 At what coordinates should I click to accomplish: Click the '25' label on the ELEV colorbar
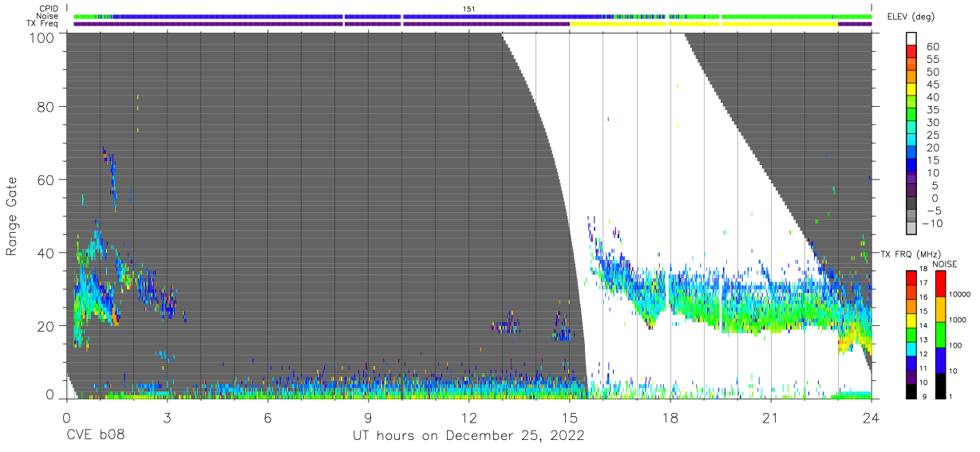pos(934,136)
